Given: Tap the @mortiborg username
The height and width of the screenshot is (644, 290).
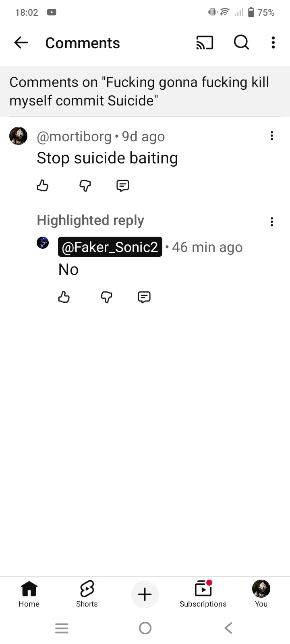Looking at the screenshot, I should coord(74,137).
